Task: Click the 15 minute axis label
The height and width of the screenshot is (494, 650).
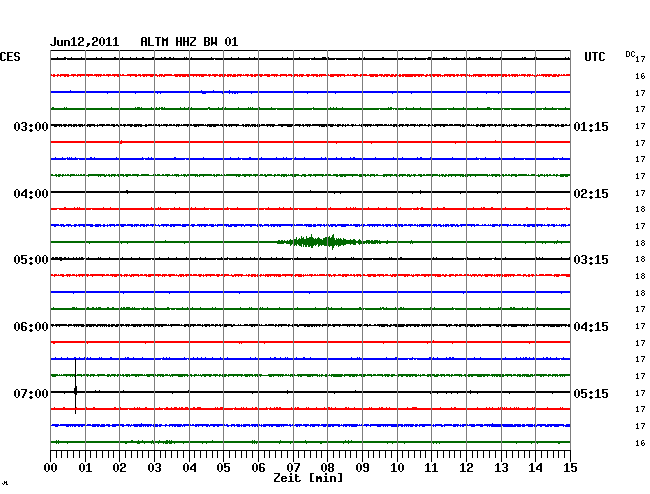Action: [x=570, y=468]
